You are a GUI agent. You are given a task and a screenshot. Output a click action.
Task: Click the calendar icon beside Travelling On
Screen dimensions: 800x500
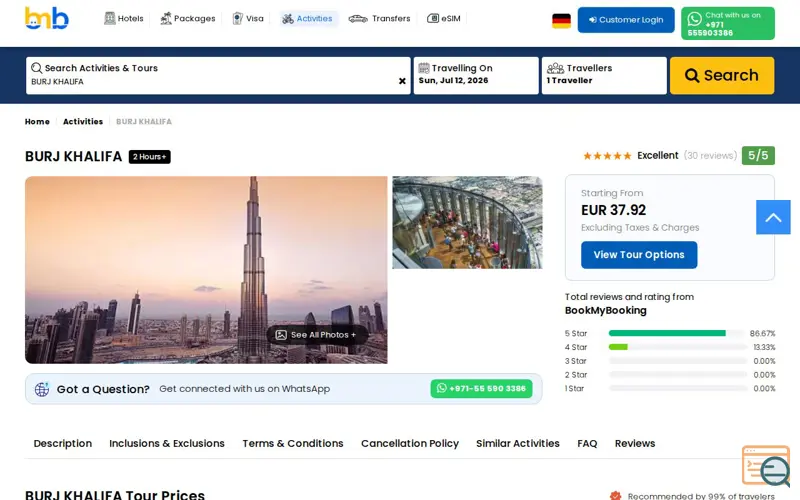pyautogui.click(x=424, y=68)
